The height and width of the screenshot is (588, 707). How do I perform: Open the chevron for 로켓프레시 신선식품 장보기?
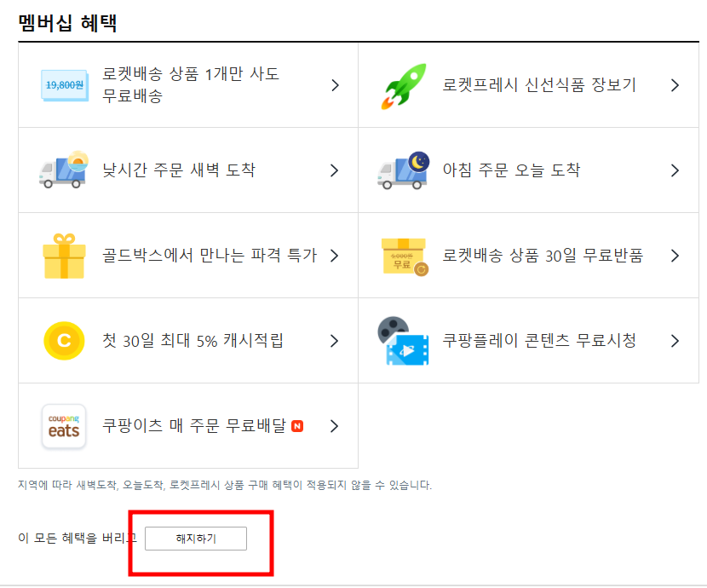tap(675, 85)
